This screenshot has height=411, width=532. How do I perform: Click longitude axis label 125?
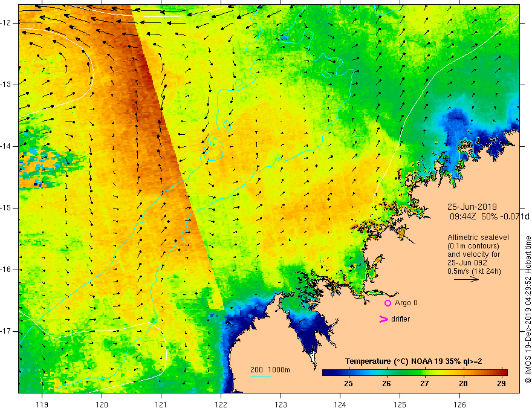click(x=400, y=404)
